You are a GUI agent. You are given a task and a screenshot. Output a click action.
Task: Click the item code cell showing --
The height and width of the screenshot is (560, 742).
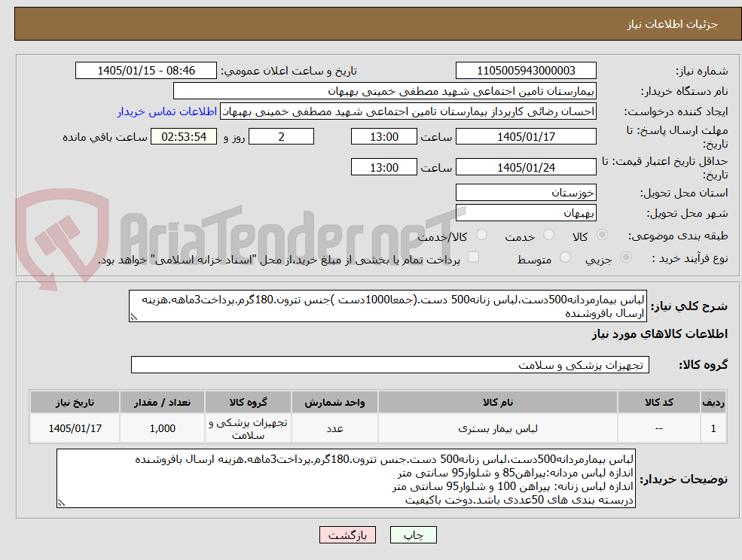point(658,428)
